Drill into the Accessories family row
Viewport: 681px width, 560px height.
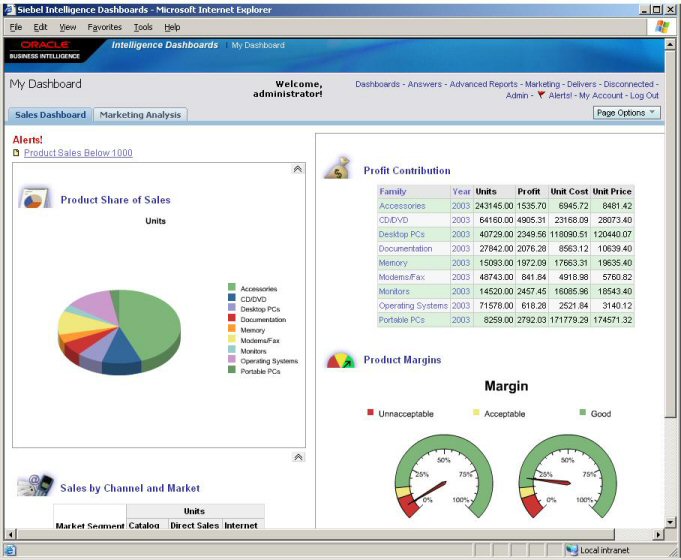(402, 205)
